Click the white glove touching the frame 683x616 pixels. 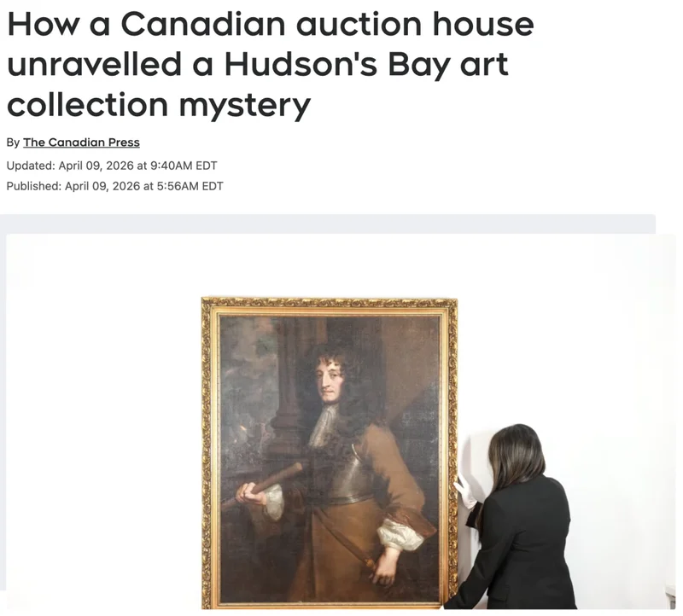click(x=465, y=491)
